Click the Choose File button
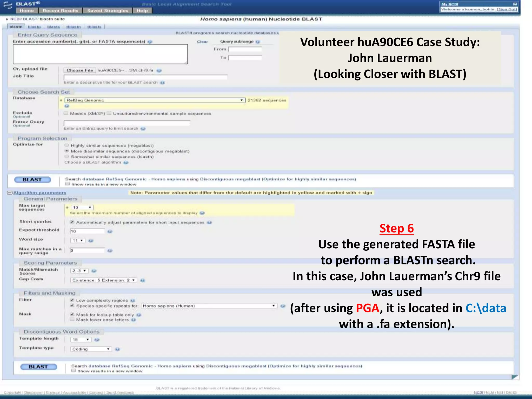This screenshot has height=399, width=532. [80, 70]
